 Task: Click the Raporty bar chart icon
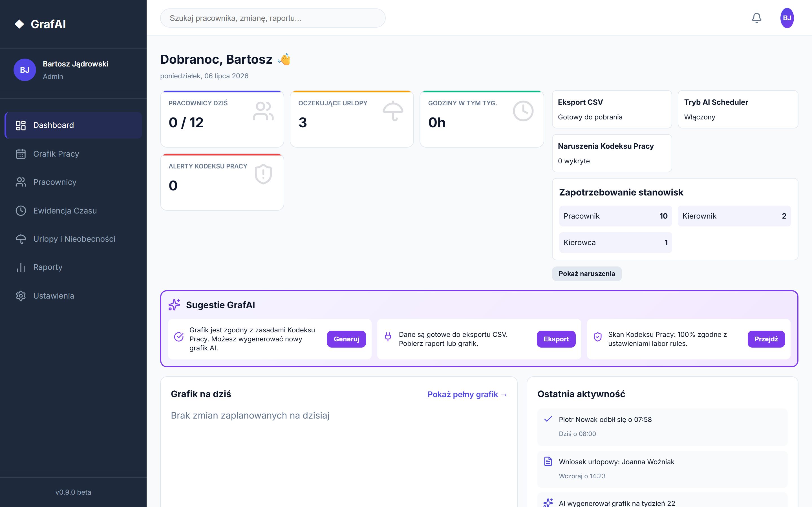click(x=21, y=267)
